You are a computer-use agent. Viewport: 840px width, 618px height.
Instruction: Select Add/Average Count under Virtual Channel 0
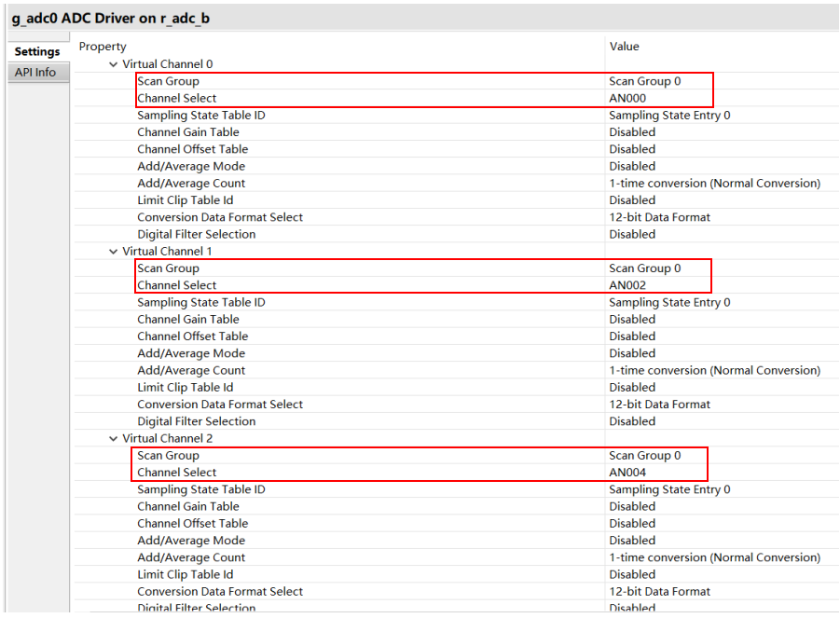(191, 183)
